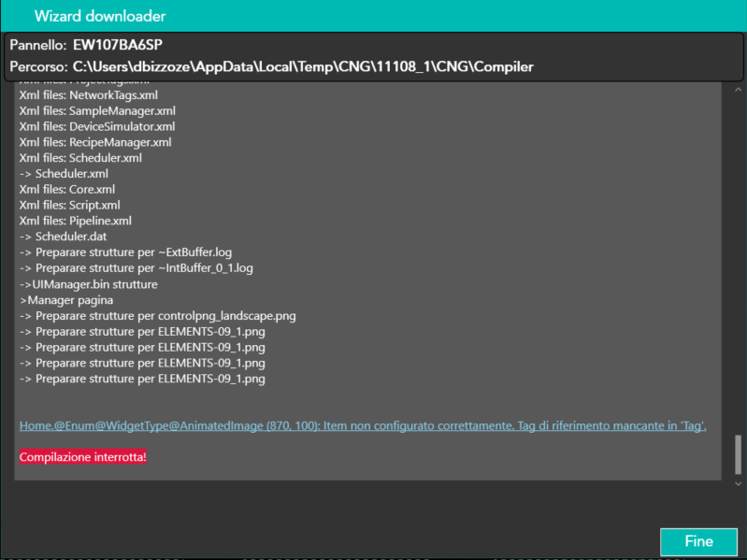Click the log scrollbar thumb
The height and width of the screenshot is (560, 747).
pos(738,455)
